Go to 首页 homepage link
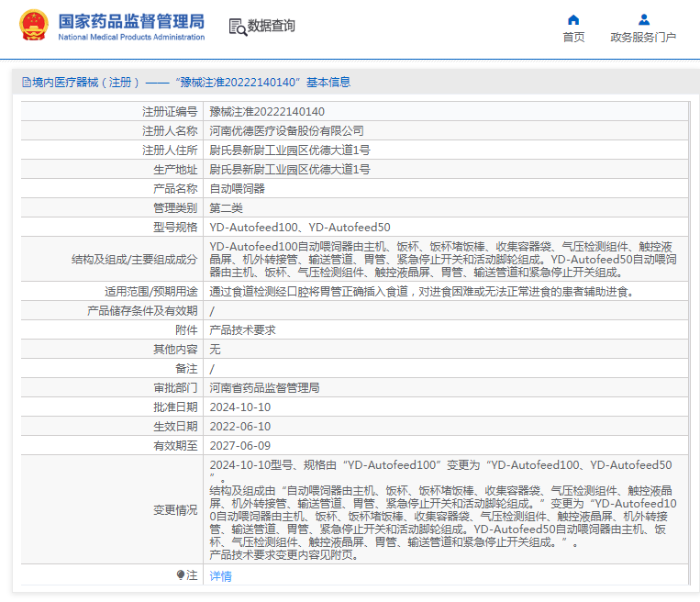This screenshot has height=602, width=700. (573, 37)
